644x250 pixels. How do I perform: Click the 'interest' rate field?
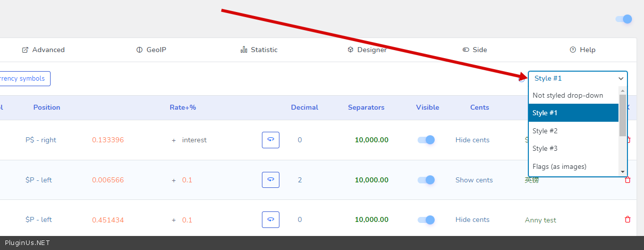pyautogui.click(x=194, y=140)
